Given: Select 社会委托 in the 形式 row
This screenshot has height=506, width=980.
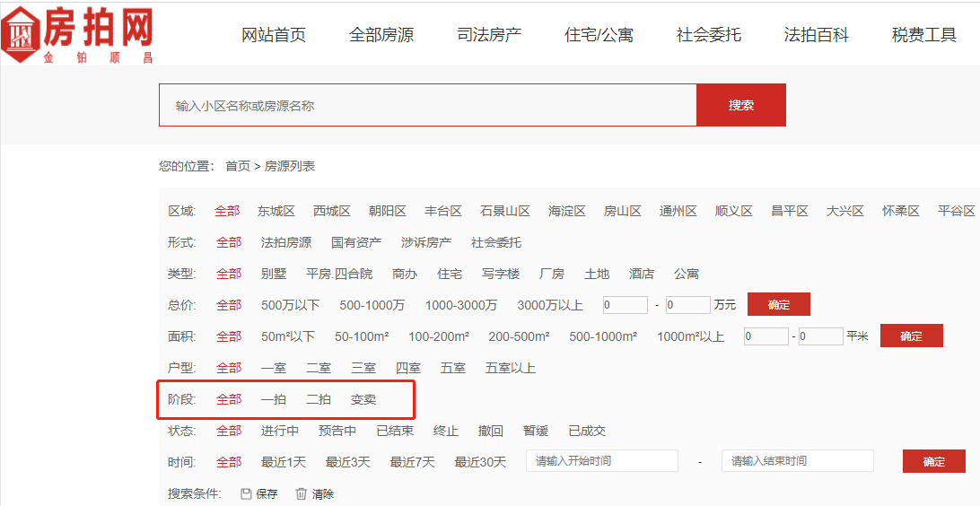Looking at the screenshot, I should [x=496, y=242].
